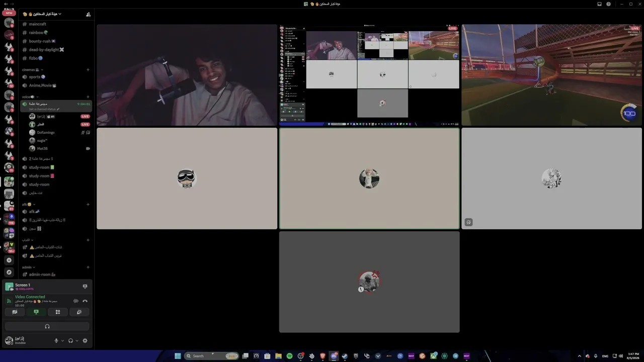Open the rainbow text channel

pos(55,33)
